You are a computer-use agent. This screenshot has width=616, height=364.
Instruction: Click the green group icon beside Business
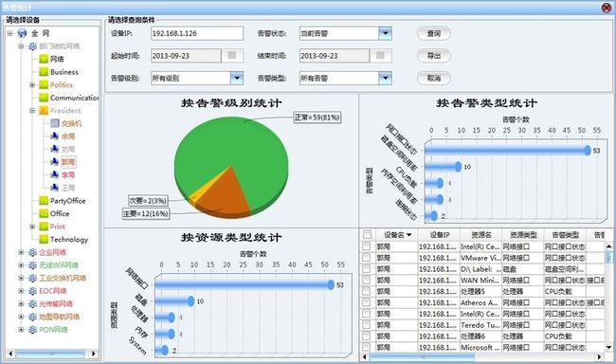click(x=44, y=72)
